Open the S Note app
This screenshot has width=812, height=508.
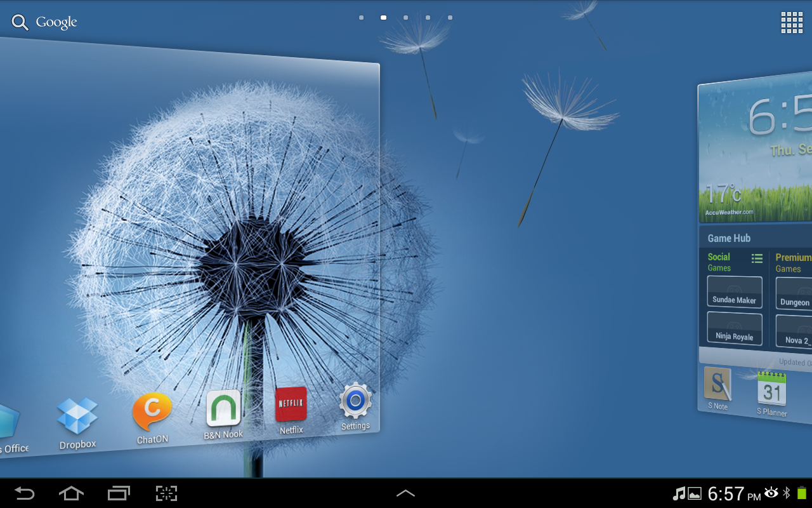[x=717, y=385]
